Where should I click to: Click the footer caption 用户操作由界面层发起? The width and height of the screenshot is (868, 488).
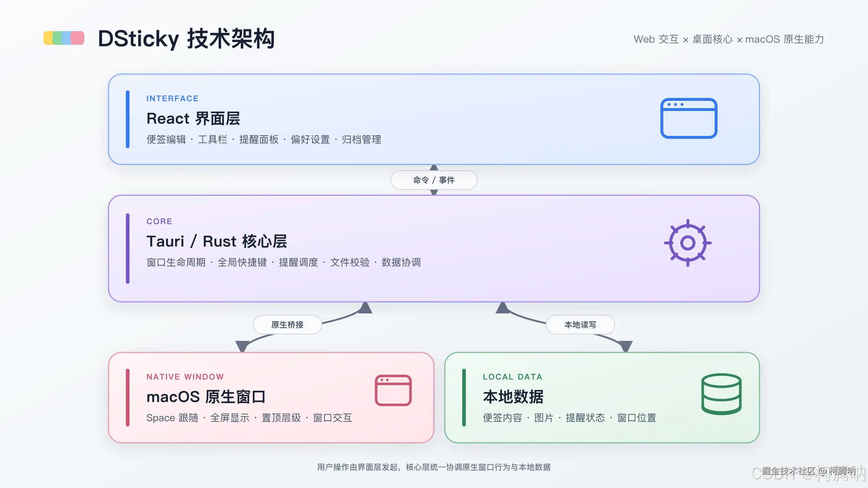[x=434, y=467]
